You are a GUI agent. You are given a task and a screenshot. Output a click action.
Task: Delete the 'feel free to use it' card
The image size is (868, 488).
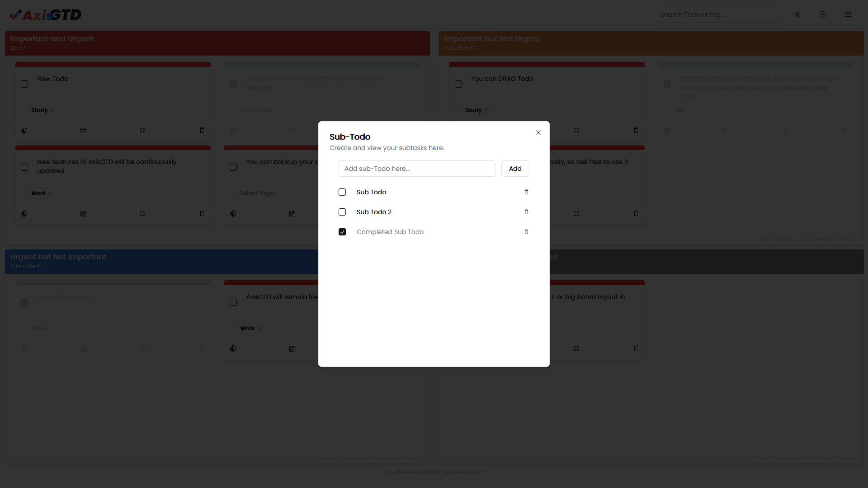pos(636,213)
